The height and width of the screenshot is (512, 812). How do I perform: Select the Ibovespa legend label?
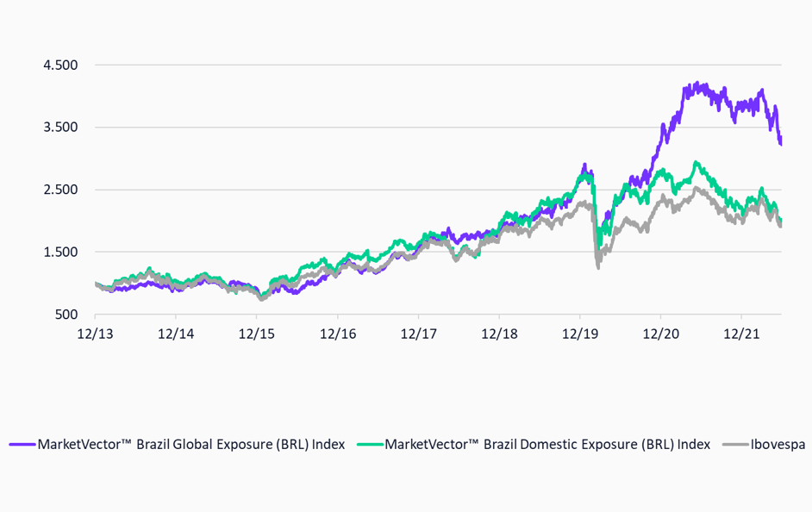(x=777, y=445)
